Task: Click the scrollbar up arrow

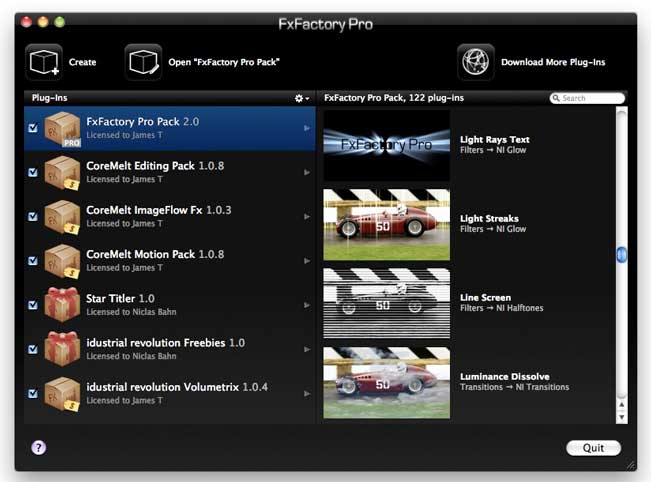Action: tap(622, 404)
